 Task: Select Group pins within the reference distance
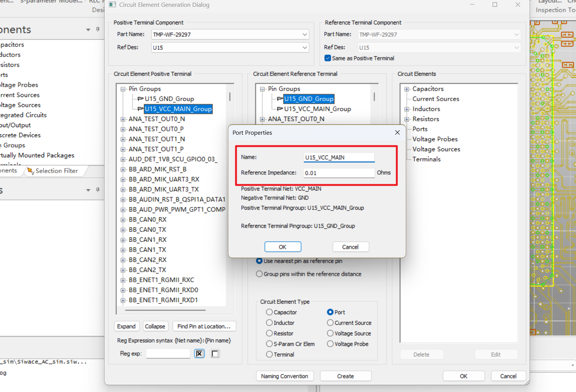point(259,274)
